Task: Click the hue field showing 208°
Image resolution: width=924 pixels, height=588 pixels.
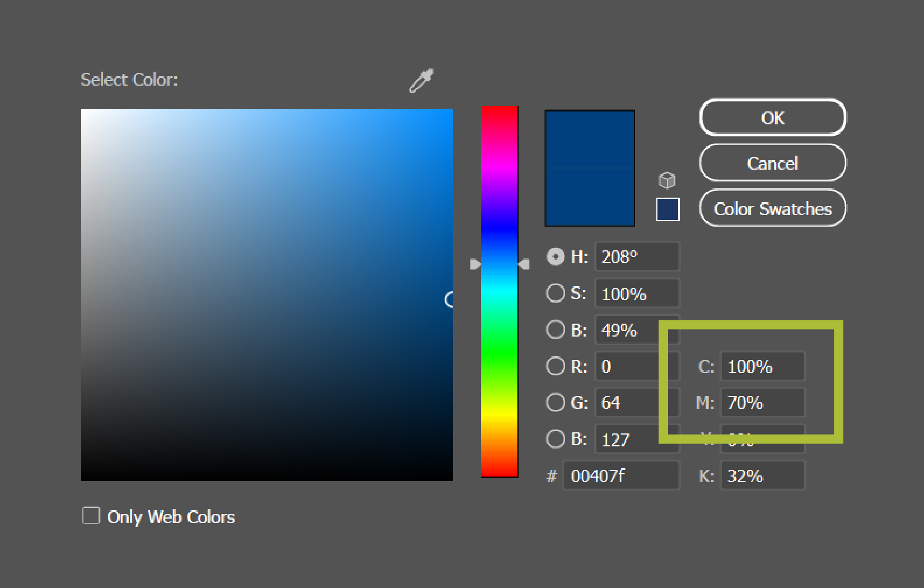Action: coord(637,257)
